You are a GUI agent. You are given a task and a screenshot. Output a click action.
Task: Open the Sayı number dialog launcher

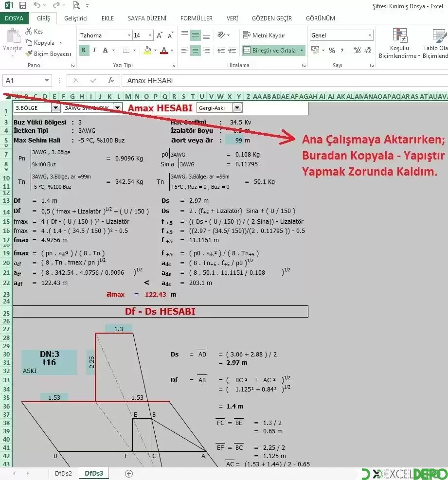tap(372, 65)
